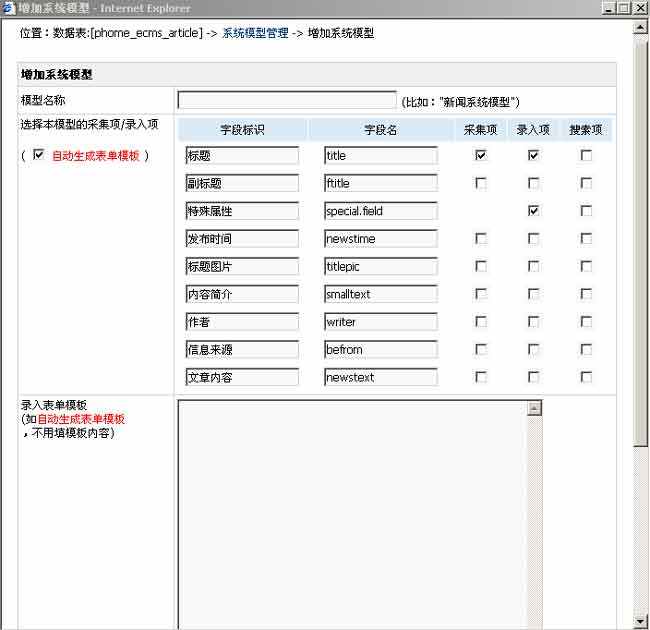Enable 搜索项 for the newstext row
This screenshot has width=650, height=630.
coord(586,377)
